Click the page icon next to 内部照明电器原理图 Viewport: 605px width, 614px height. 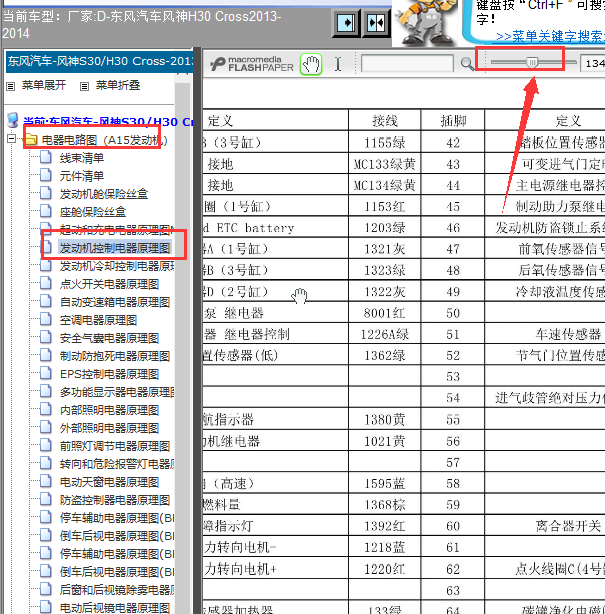46,410
